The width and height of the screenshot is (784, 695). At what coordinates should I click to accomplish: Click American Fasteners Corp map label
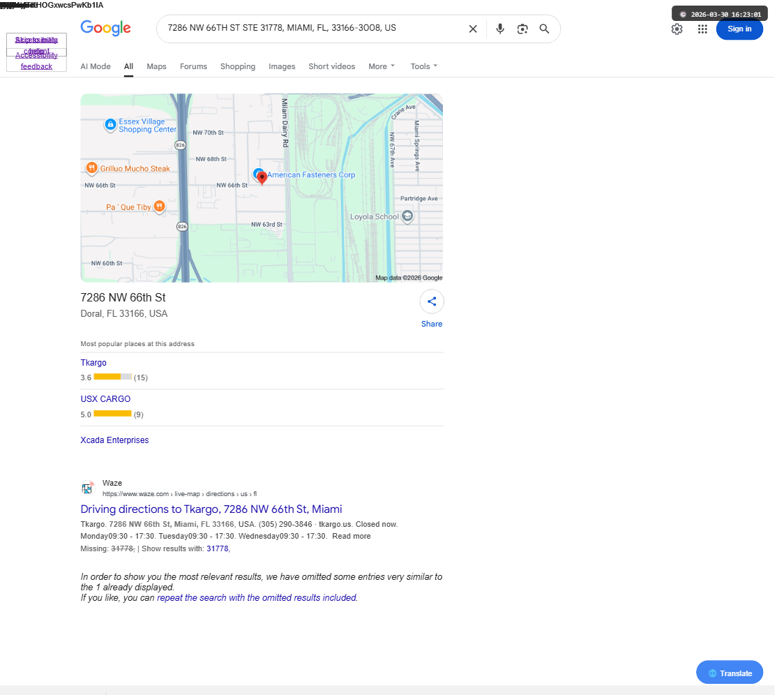[x=311, y=174]
